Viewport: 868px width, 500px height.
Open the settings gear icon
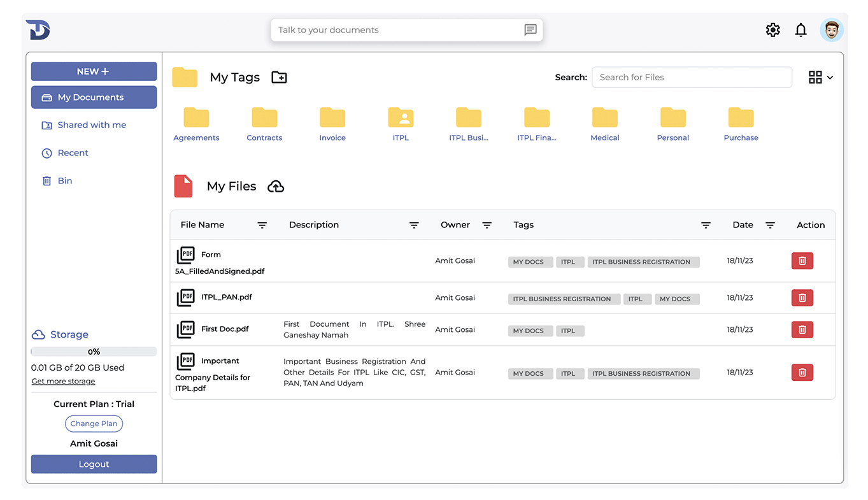(772, 30)
